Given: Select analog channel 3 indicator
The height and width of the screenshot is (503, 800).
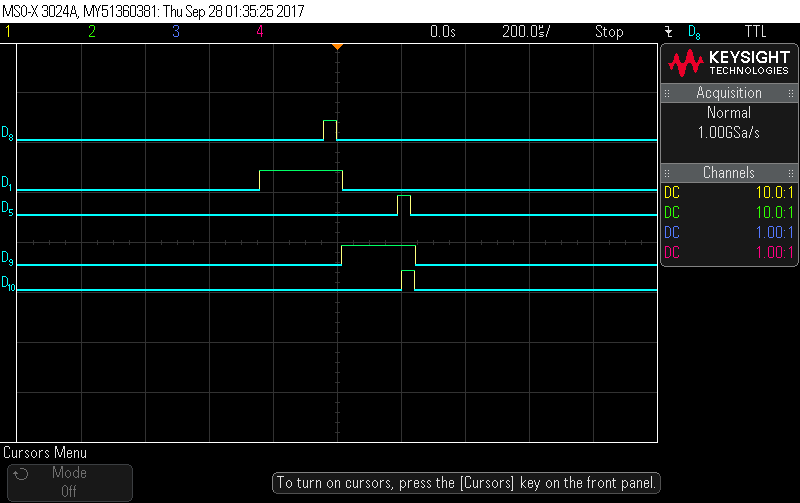Looking at the screenshot, I should click(x=176, y=32).
